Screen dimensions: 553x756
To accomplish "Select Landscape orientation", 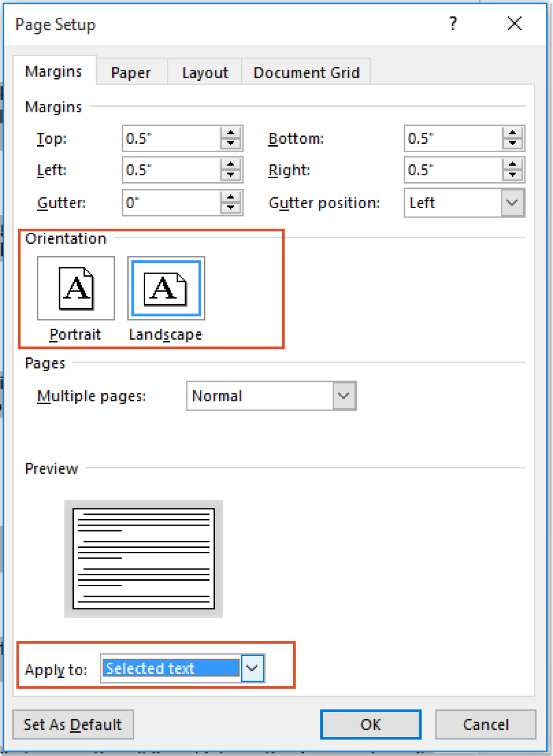I will (x=166, y=288).
